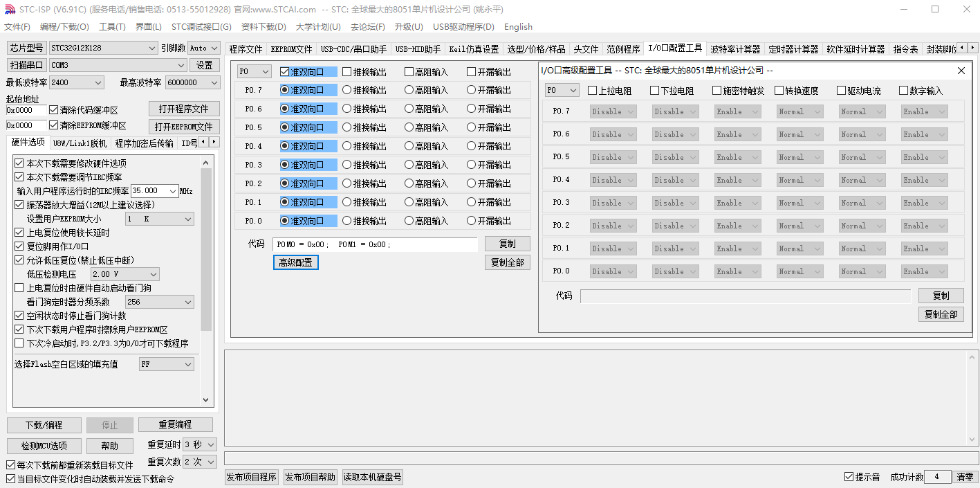980x488 pixels.
Task: Toggle the 提示音 checkbox
Action: click(x=849, y=477)
